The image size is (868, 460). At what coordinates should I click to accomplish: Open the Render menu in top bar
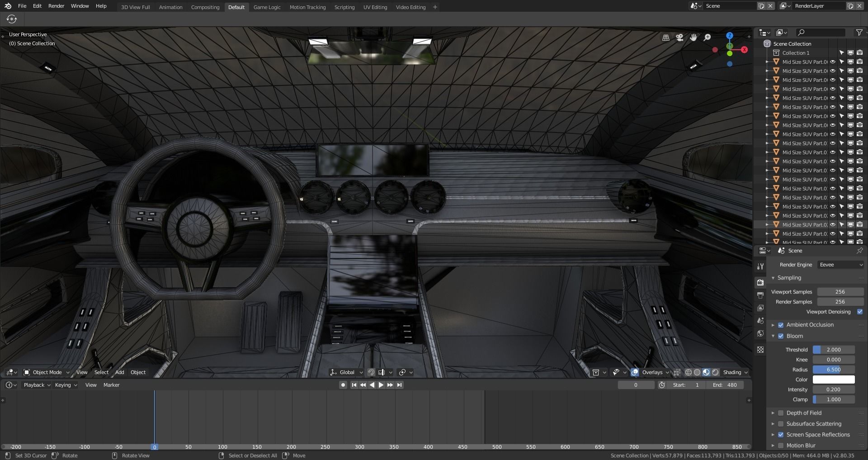(57, 6)
